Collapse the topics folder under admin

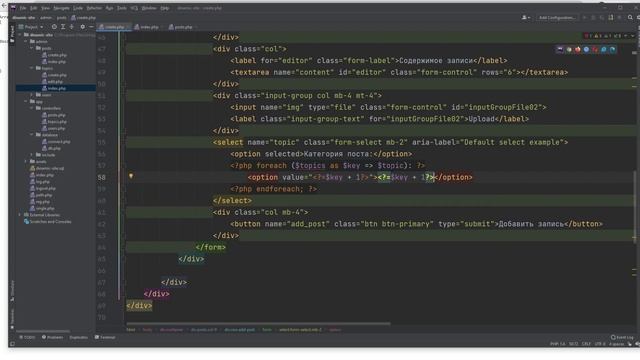(x=32, y=68)
